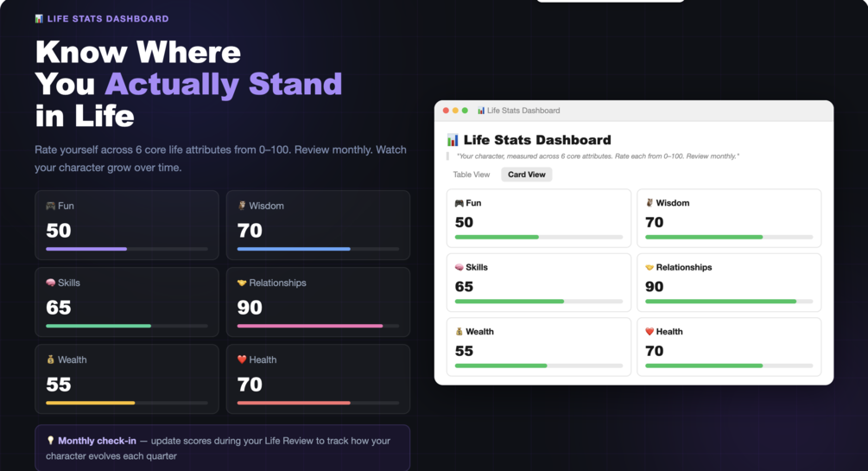Click the blue Wisdom progress bar in the dark card
This screenshot has height=471, width=868.
294,249
